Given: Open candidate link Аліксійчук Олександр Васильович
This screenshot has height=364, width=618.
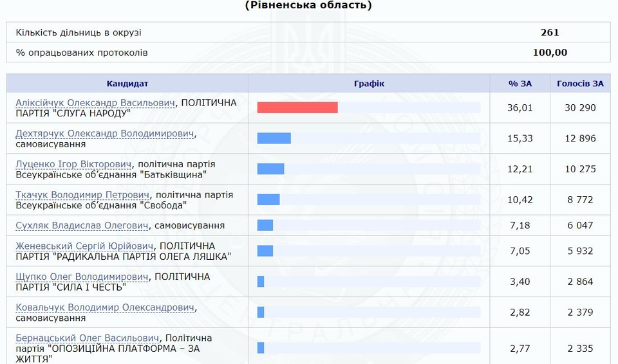Looking at the screenshot, I should coord(95,102).
